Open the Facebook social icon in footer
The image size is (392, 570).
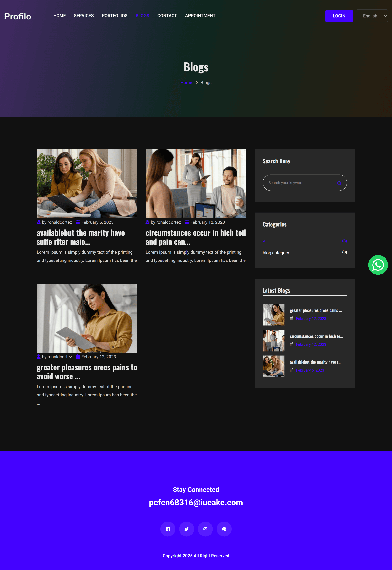click(x=168, y=529)
